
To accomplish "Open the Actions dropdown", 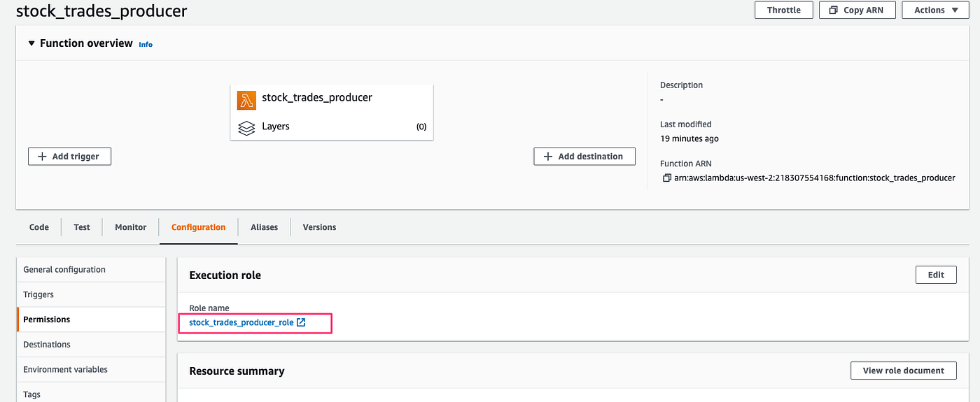I will (x=935, y=10).
